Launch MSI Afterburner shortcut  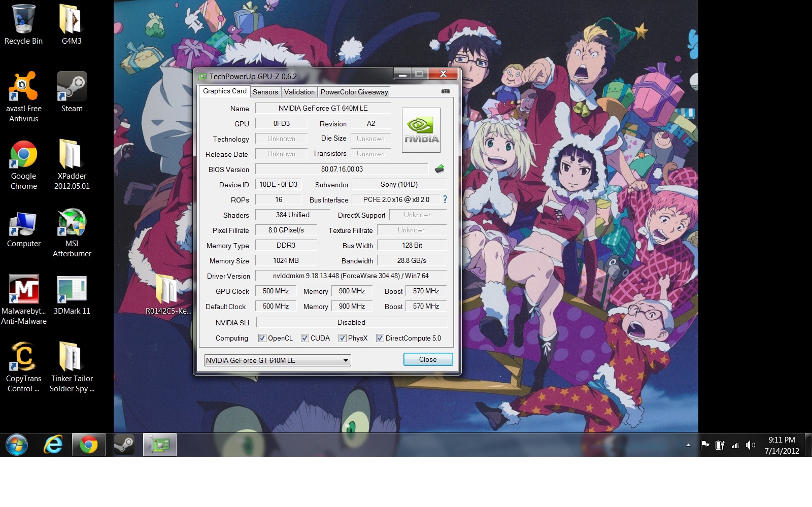(72, 232)
